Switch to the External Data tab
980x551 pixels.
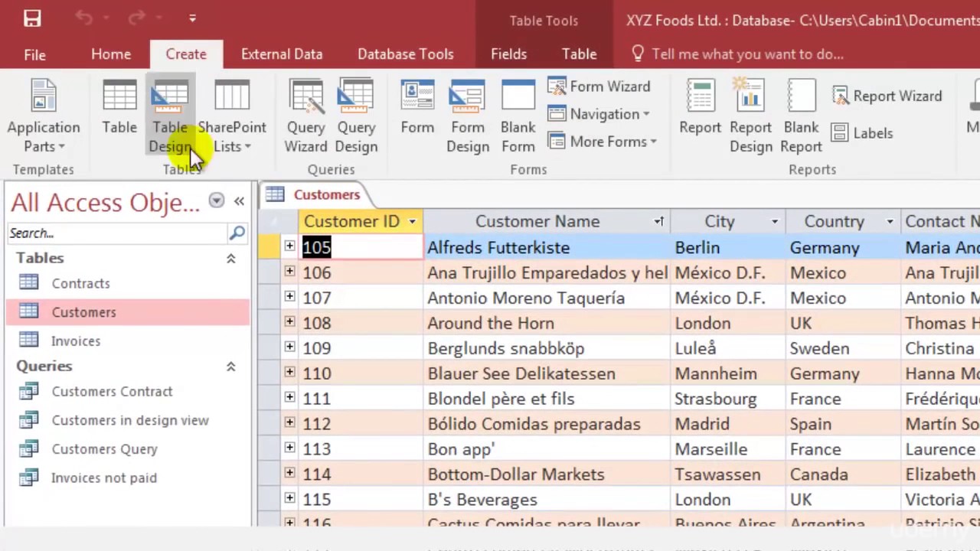[281, 54]
